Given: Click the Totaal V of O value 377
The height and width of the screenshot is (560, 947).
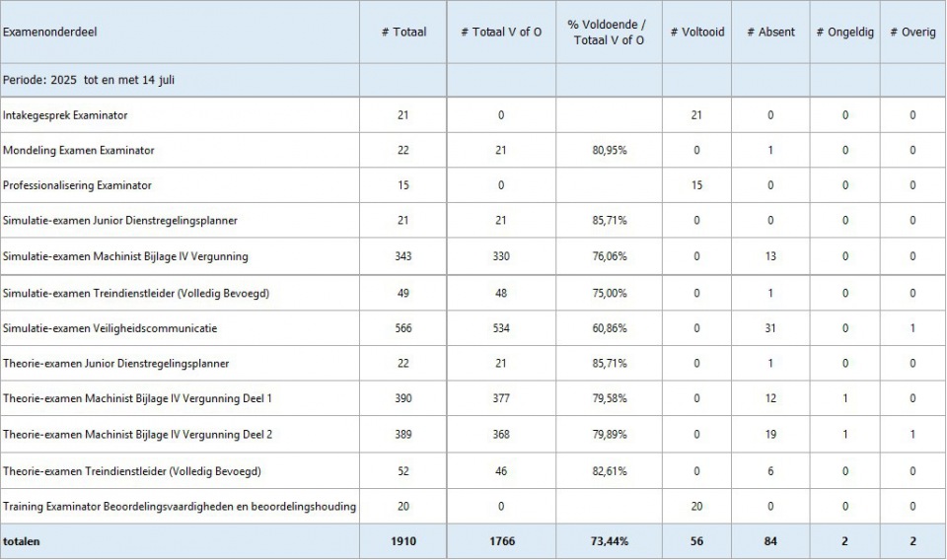Looking at the screenshot, I should click(501, 398).
